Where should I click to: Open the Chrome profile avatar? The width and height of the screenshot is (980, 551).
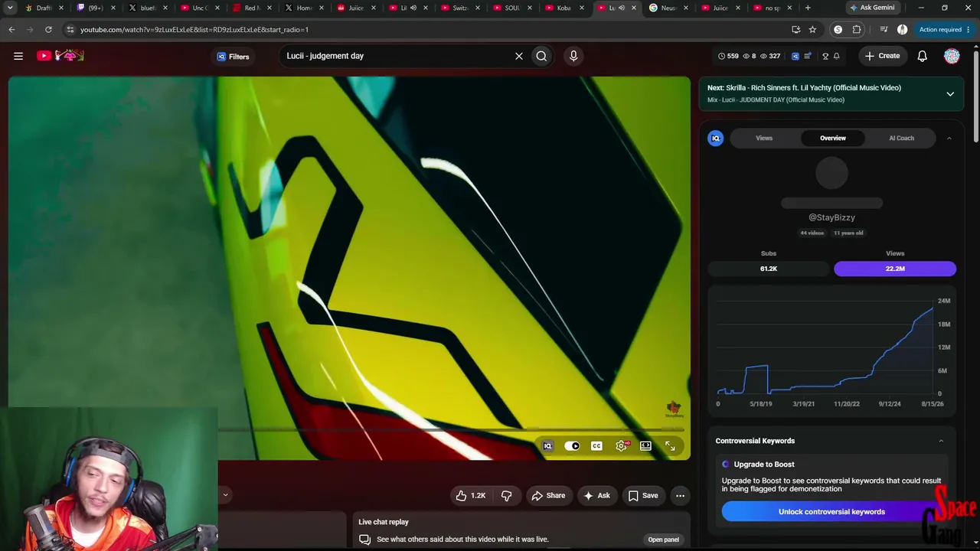(902, 30)
